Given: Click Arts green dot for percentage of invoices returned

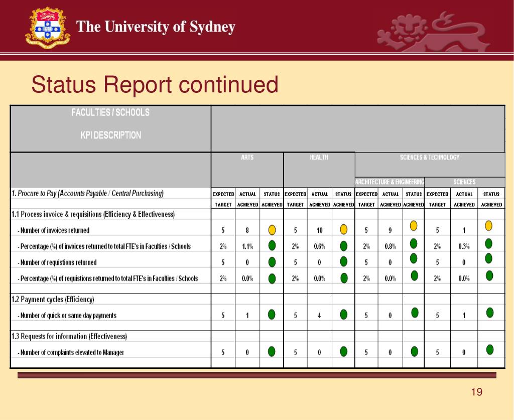Looking at the screenshot, I should pyautogui.click(x=272, y=246).
